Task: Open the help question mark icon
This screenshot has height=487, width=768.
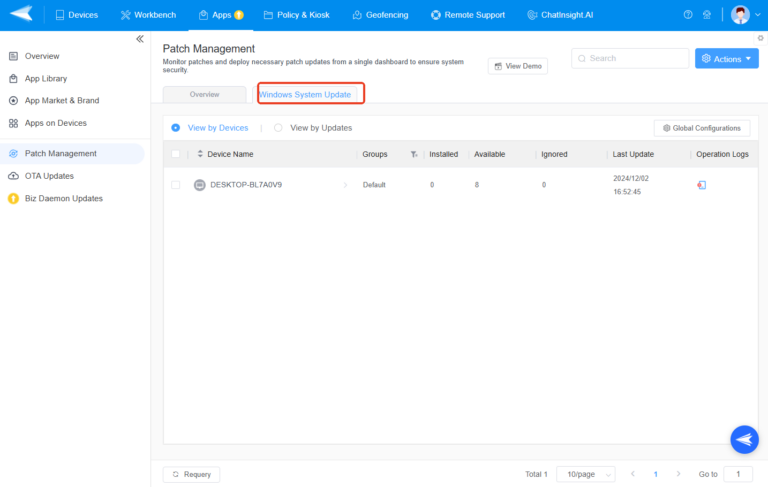Action: (x=687, y=15)
